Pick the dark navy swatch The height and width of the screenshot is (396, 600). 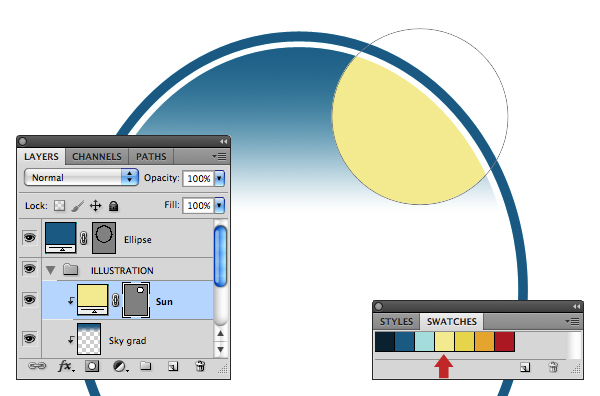(385, 342)
